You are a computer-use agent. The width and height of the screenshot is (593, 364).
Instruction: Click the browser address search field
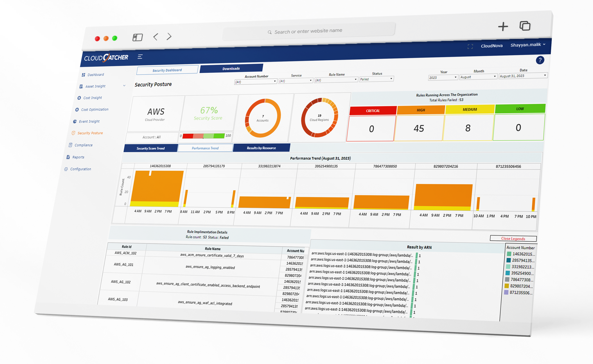coord(308,31)
